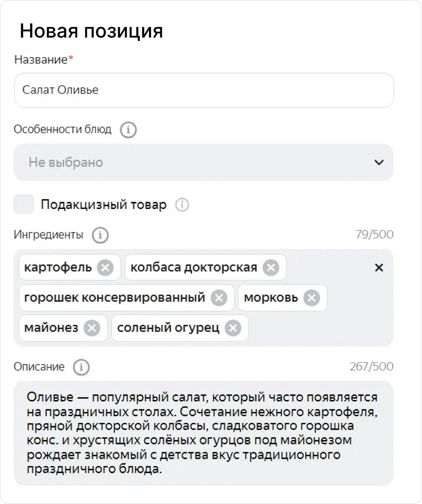Click the картофель tag label
Viewport: 422px width, 504px height.
click(58, 267)
